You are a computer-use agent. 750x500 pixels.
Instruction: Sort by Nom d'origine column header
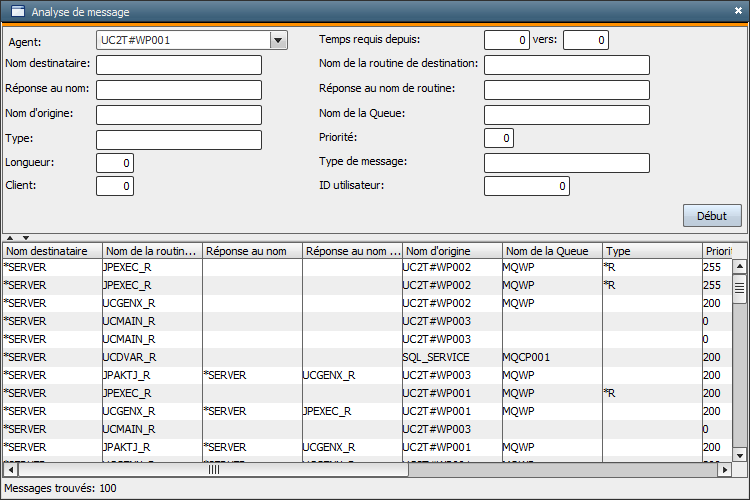(452, 251)
